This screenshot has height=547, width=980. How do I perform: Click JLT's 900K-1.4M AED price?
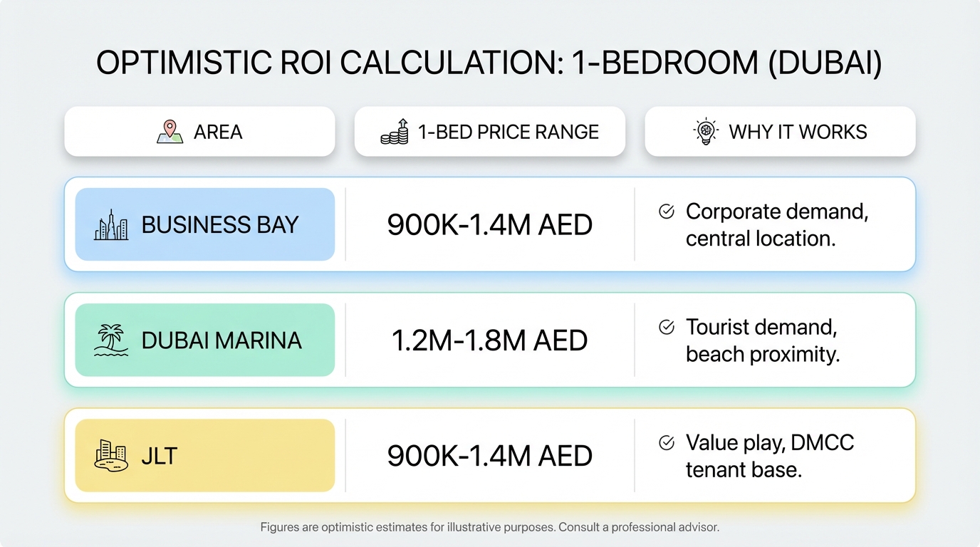(490, 456)
